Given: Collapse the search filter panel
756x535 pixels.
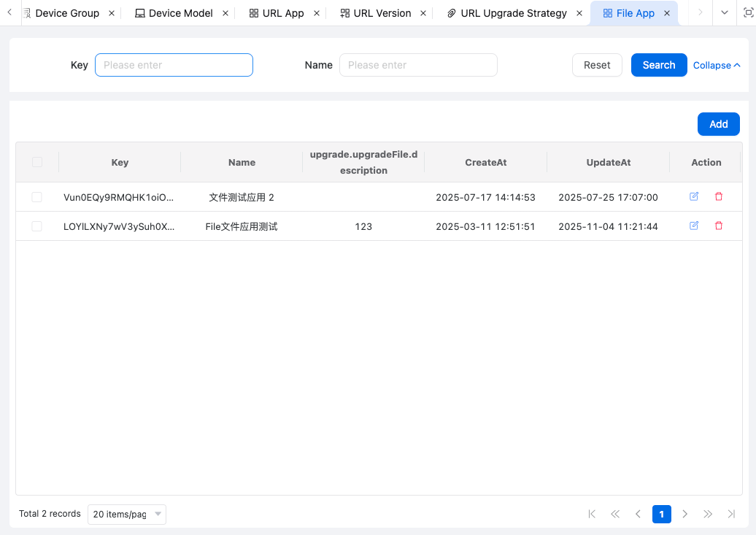Looking at the screenshot, I should [x=716, y=66].
